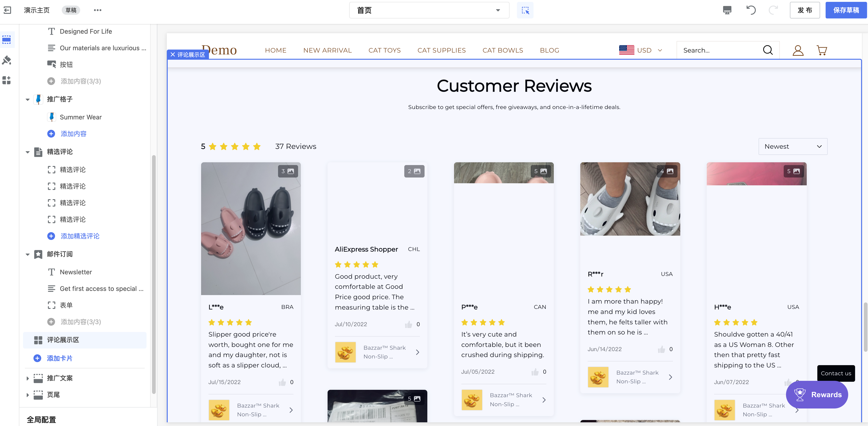868x426 pixels.
Task: Open the 4-photo badge on R***r review
Action: [667, 171]
